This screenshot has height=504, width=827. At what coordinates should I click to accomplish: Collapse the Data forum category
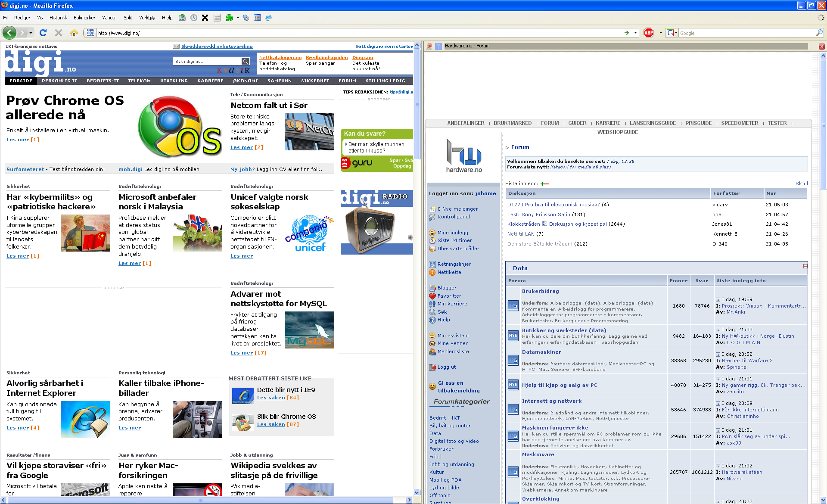coord(805,266)
